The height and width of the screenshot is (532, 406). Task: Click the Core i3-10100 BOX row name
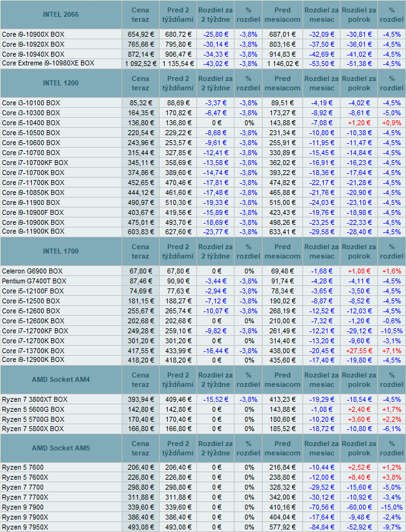click(x=31, y=103)
